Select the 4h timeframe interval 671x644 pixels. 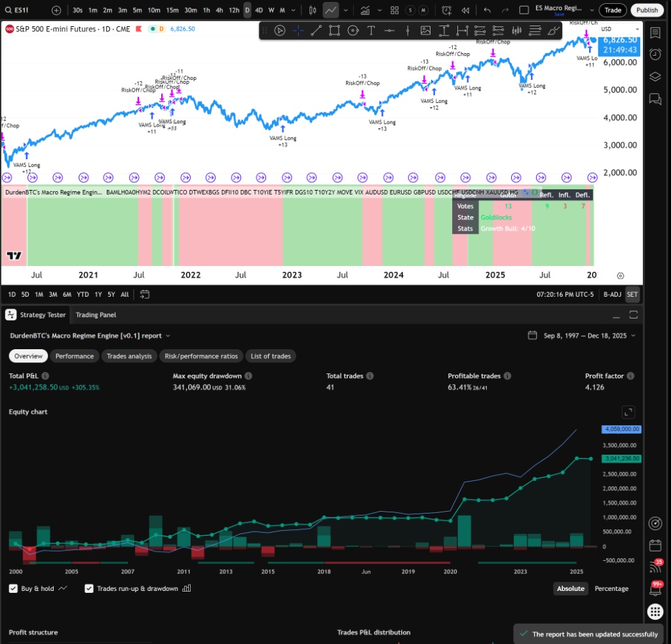[x=219, y=10]
